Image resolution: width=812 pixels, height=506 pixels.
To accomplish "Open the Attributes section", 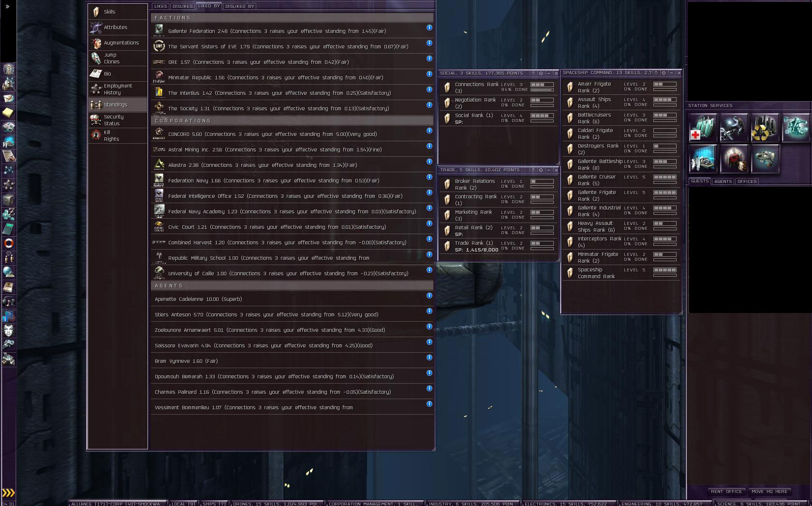I will point(118,27).
